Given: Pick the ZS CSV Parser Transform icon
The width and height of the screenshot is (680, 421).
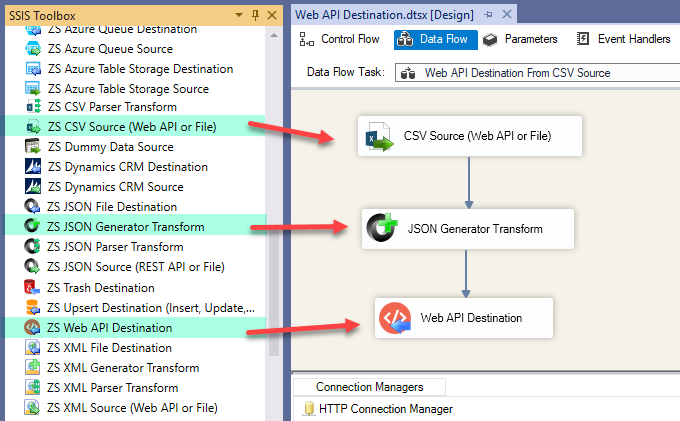Looking at the screenshot, I should (x=33, y=107).
